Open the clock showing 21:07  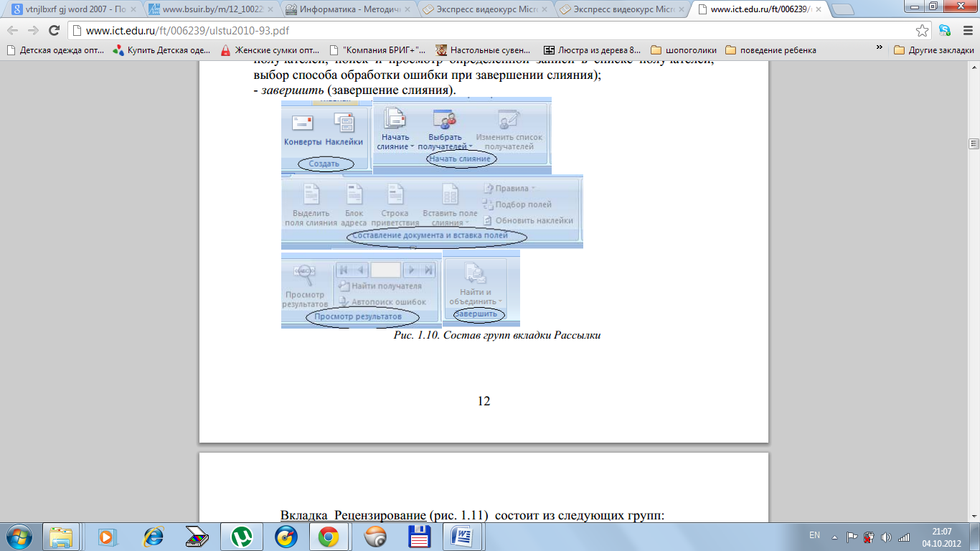pos(941,537)
